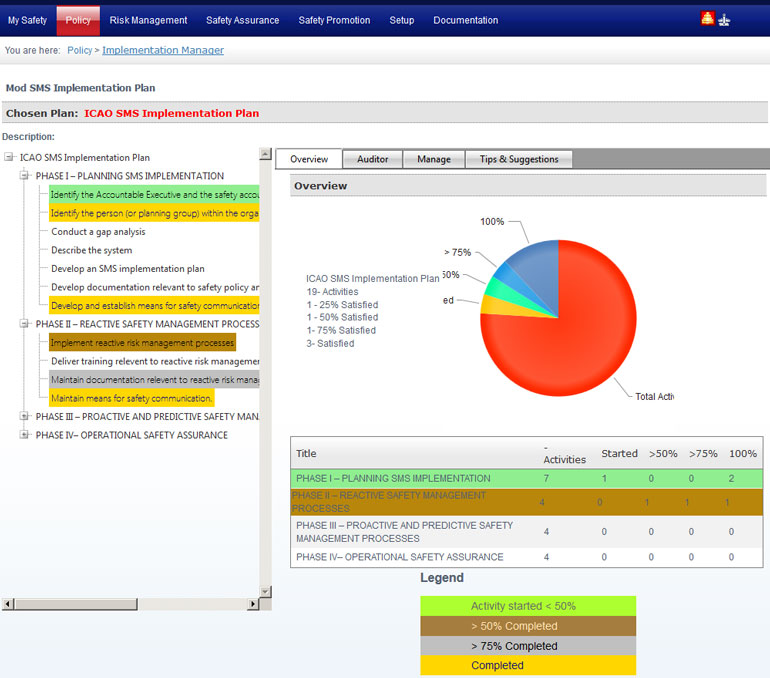Click the horizontal scrollbar right arrow

coord(253,604)
